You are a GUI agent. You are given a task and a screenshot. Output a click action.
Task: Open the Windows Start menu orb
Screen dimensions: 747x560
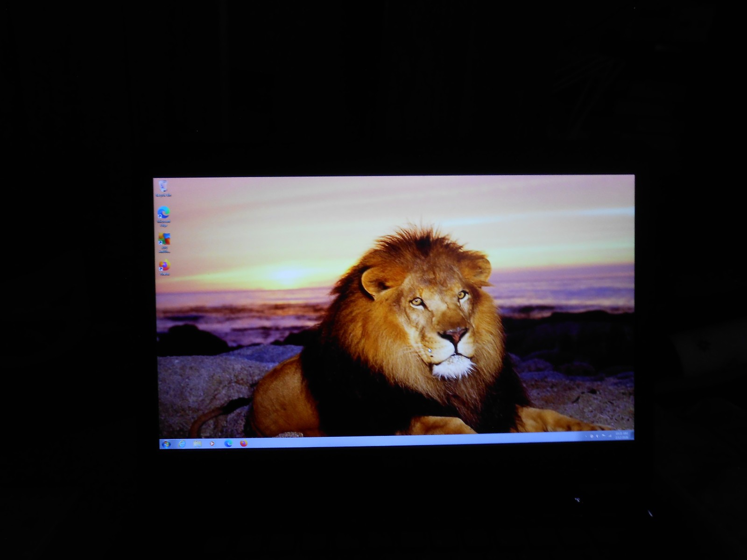tap(166, 444)
